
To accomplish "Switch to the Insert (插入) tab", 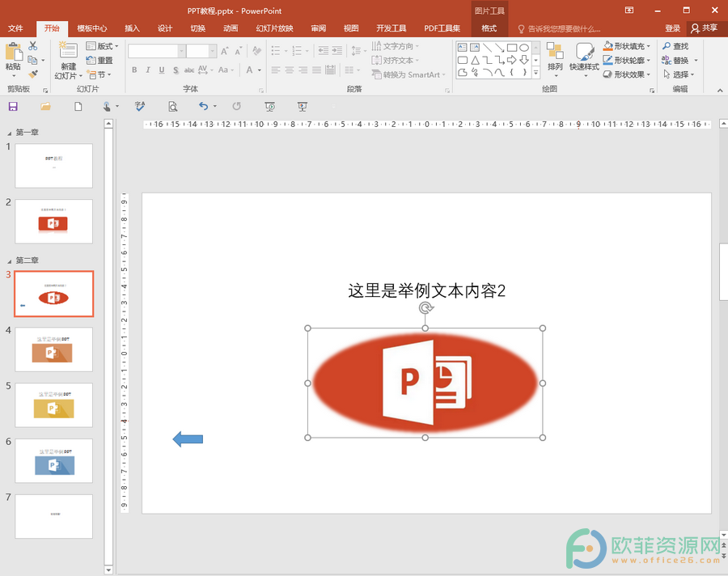I will [x=132, y=28].
